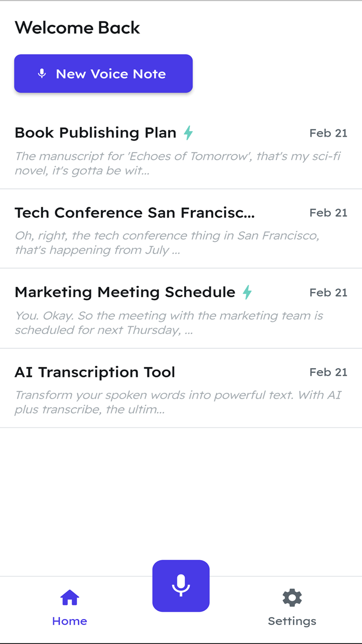Image resolution: width=362 pixels, height=644 pixels.
Task: Click the home icon in bottom navigation
Action: click(69, 597)
